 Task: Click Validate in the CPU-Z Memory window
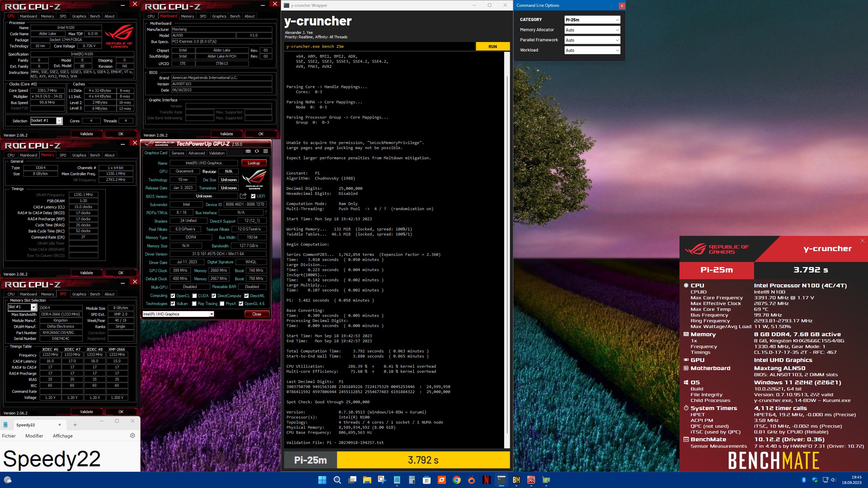86,273
